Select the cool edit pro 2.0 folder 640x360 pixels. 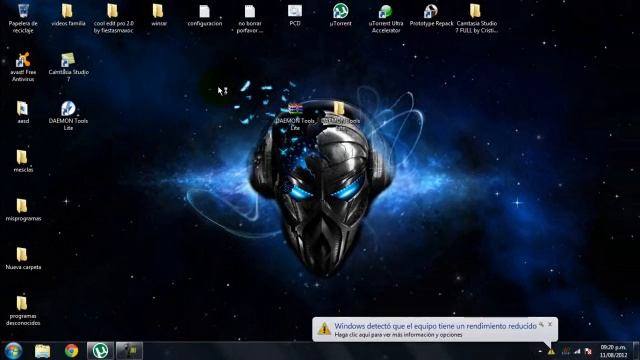113,18
